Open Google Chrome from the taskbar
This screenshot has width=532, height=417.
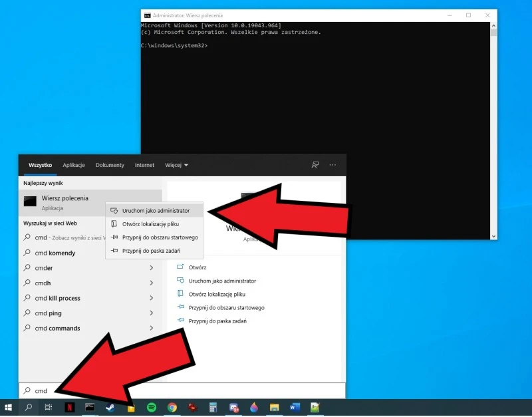pyautogui.click(x=171, y=406)
